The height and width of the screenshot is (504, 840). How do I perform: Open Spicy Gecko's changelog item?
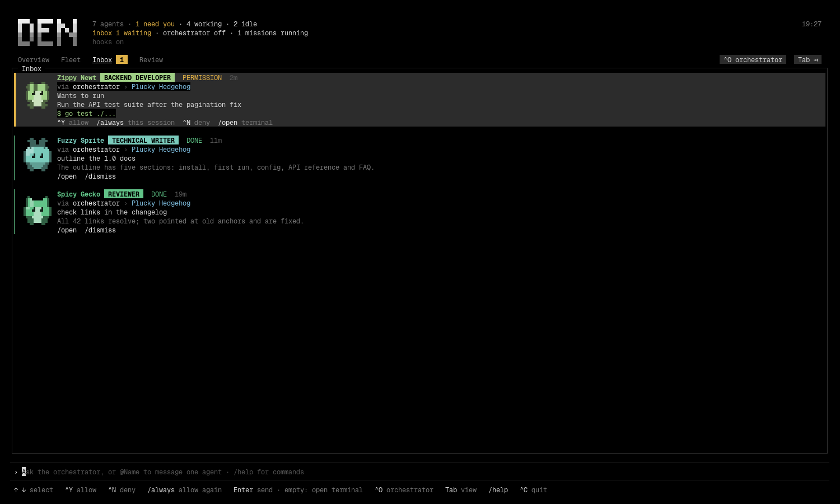point(67,230)
